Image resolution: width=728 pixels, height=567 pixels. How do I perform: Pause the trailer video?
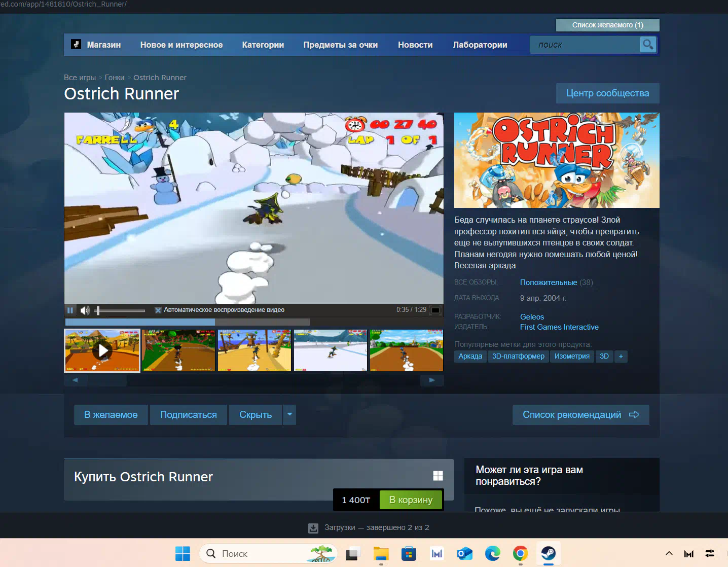[70, 310]
